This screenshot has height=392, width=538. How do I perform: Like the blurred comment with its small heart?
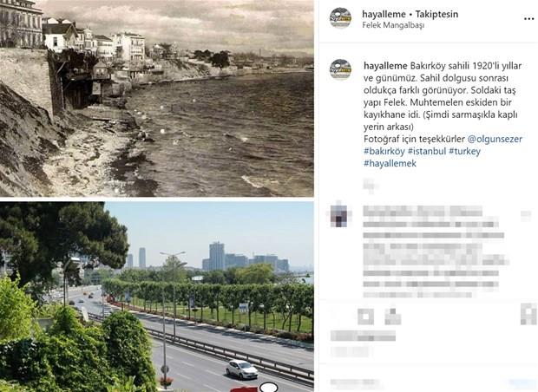coord(526,216)
